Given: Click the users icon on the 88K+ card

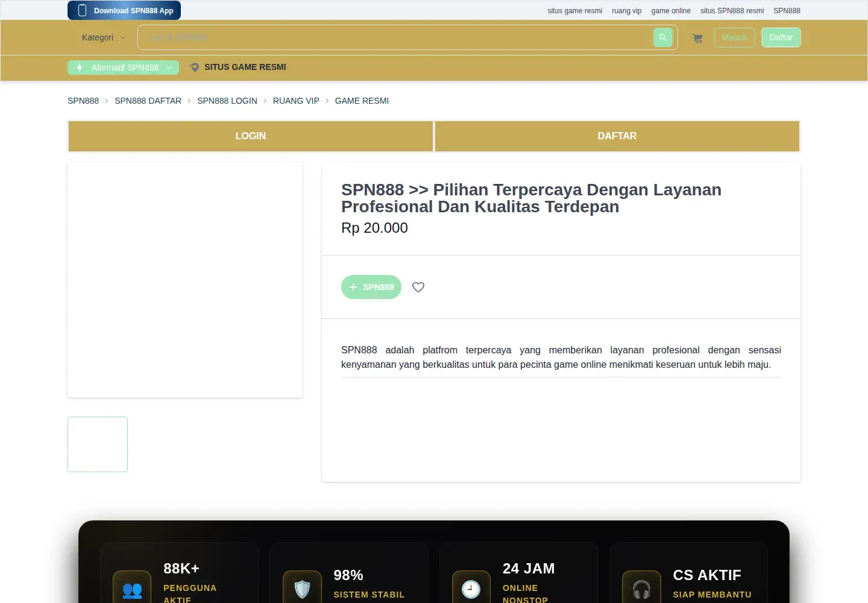Looking at the screenshot, I should click(132, 590).
